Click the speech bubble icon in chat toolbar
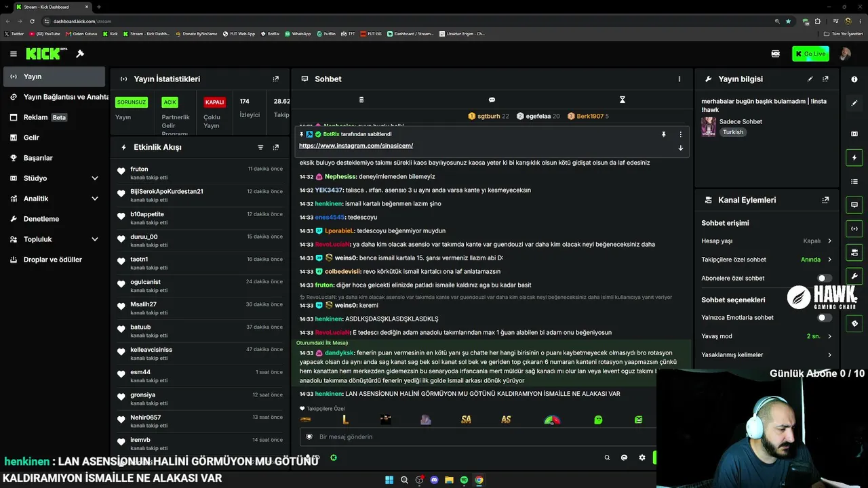868x488 pixels. point(492,100)
